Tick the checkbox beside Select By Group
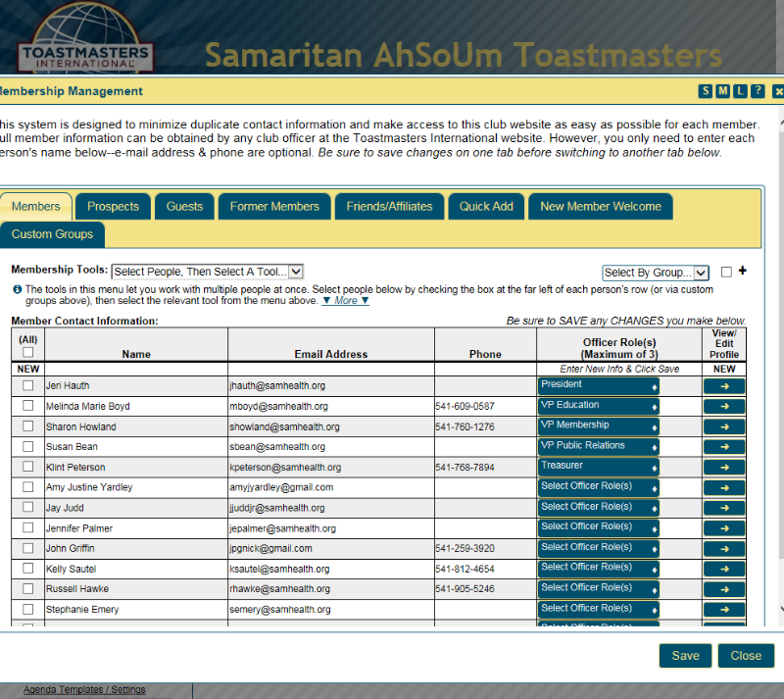The width and height of the screenshot is (784, 699). coord(726,272)
